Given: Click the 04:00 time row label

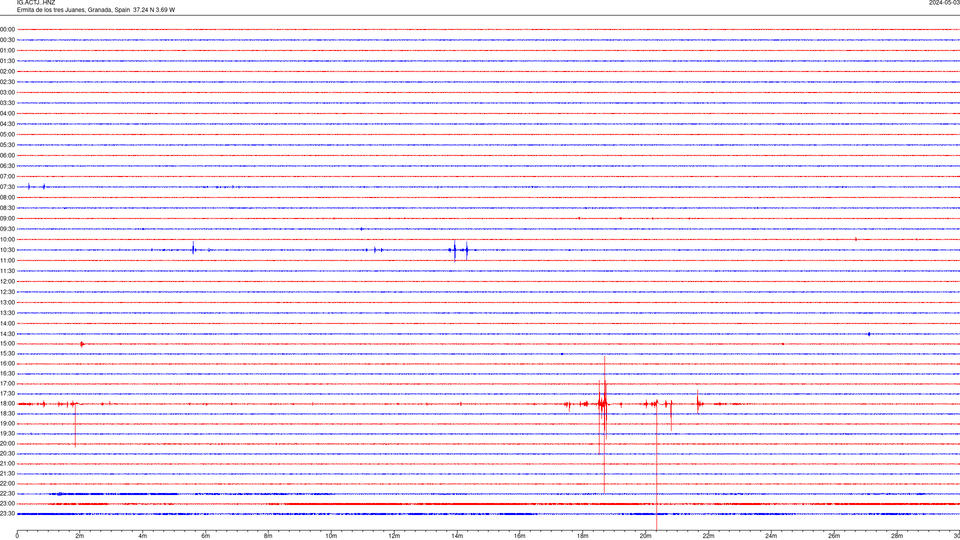Looking at the screenshot, I should click(x=7, y=113).
